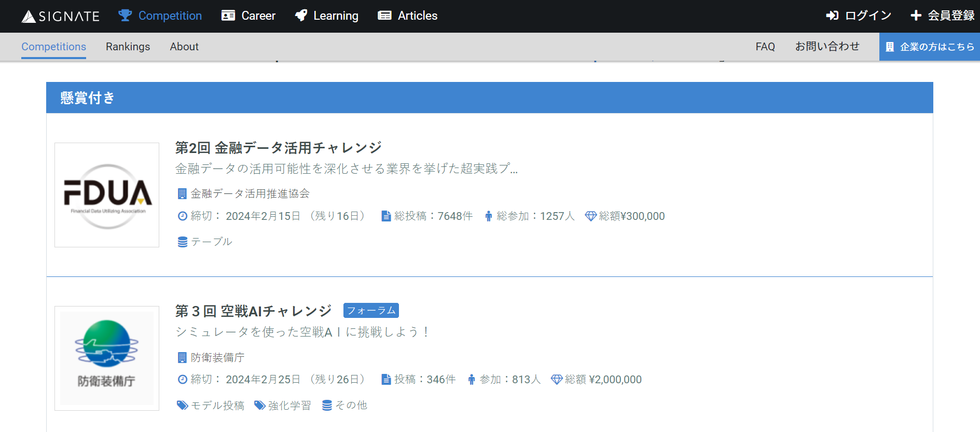Screen dimensions: 980x432
Task: Click the 防衛装備庁 logo thumbnail
Action: pyautogui.click(x=107, y=358)
